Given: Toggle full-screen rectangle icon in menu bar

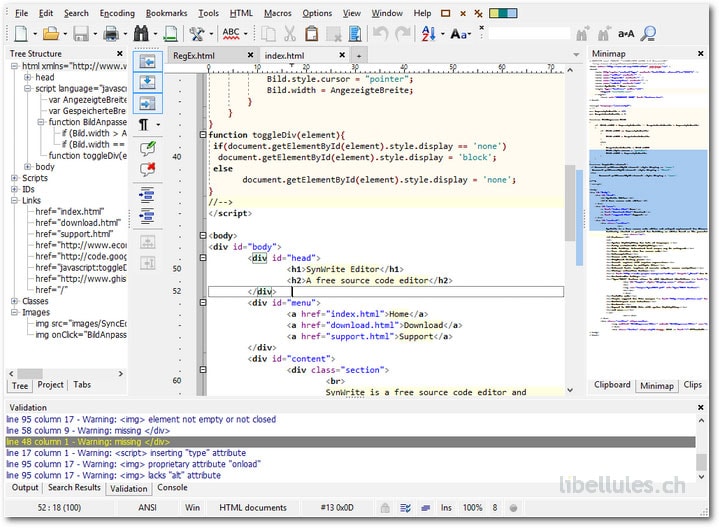Looking at the screenshot, I should (x=445, y=13).
